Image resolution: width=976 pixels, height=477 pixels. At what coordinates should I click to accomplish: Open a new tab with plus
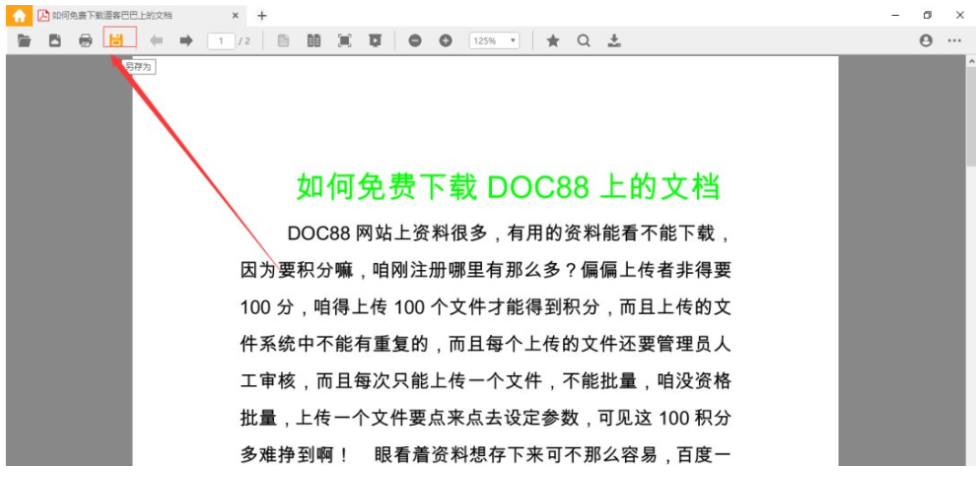tap(262, 16)
